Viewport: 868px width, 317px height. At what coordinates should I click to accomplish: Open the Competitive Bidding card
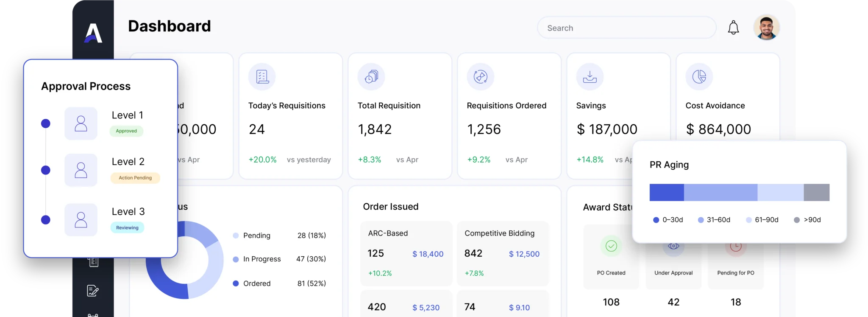tap(503, 253)
